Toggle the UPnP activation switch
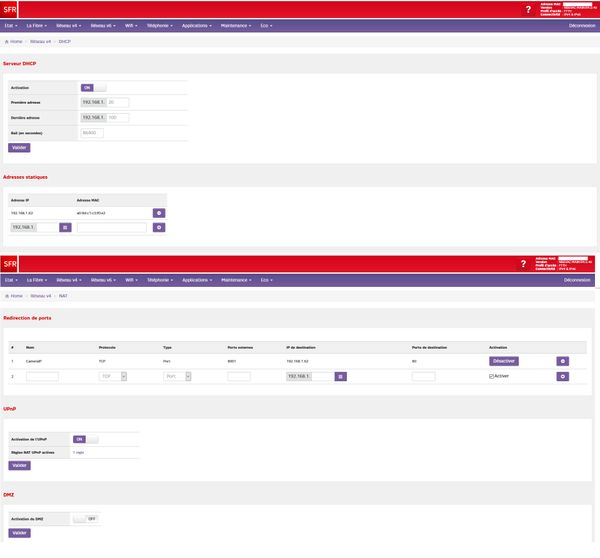 click(86, 439)
